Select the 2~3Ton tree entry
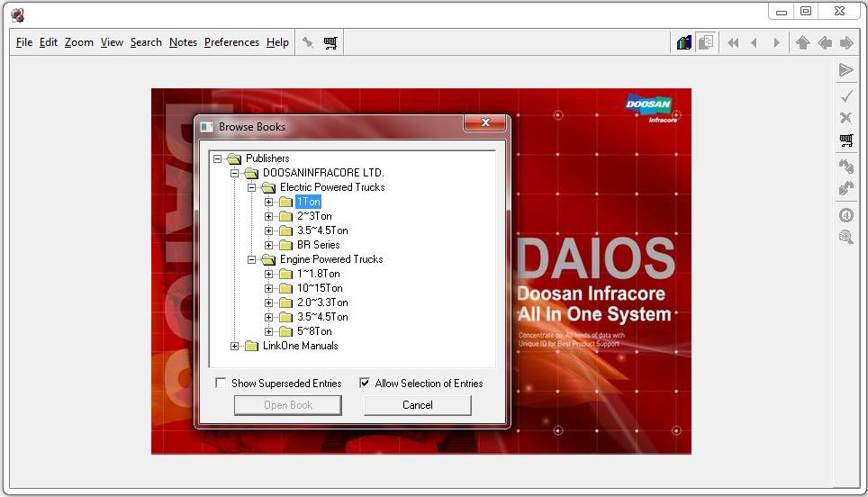868x497 pixels. pyautogui.click(x=314, y=216)
